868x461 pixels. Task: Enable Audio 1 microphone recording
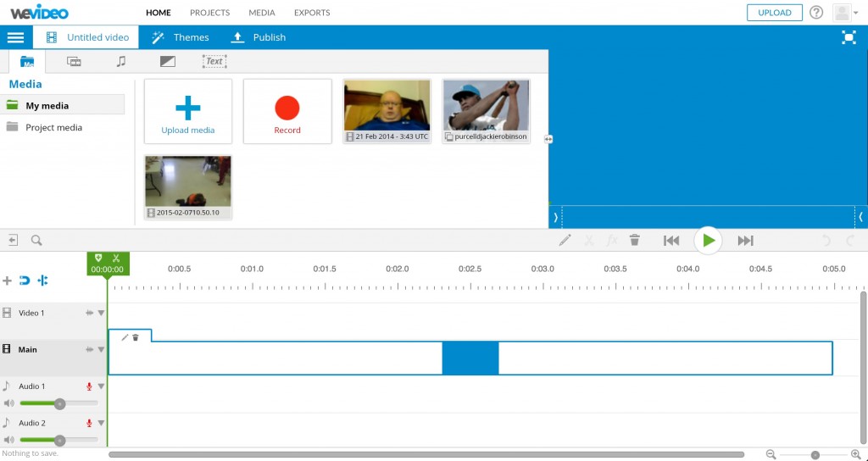pos(89,386)
